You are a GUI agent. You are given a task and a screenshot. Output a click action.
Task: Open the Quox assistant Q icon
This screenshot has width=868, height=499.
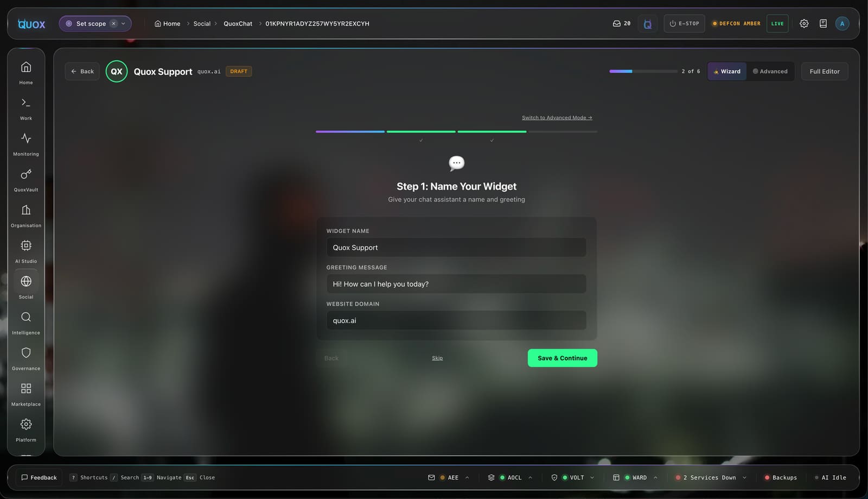pyautogui.click(x=647, y=24)
